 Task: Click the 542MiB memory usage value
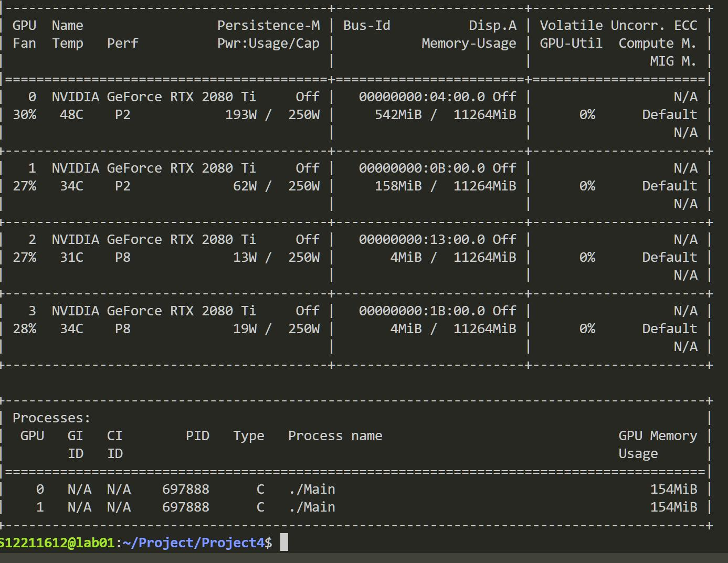pos(398,114)
